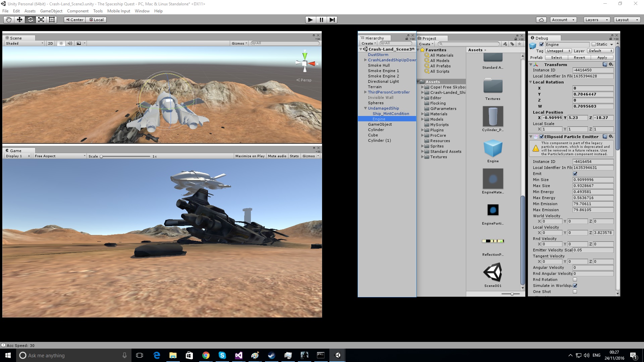Select the Hand tool
This screenshot has height=362, width=644.
tap(9, 20)
